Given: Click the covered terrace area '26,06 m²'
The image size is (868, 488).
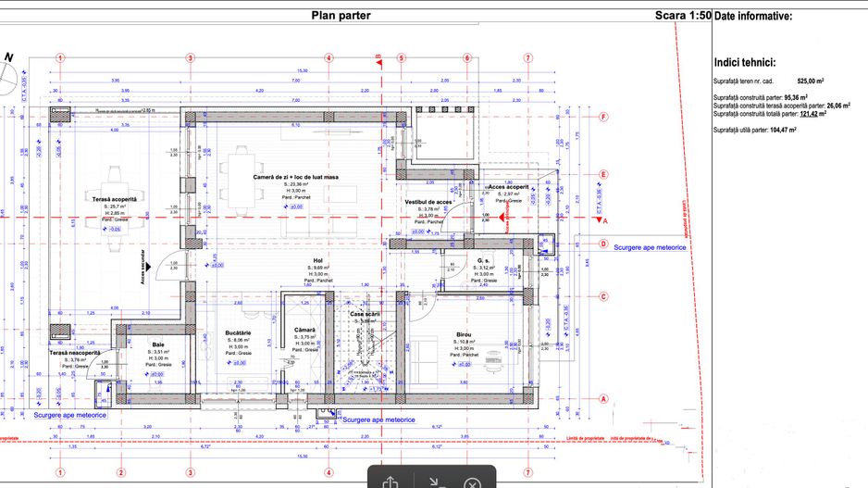Looking at the screenshot, I should click(x=838, y=106).
